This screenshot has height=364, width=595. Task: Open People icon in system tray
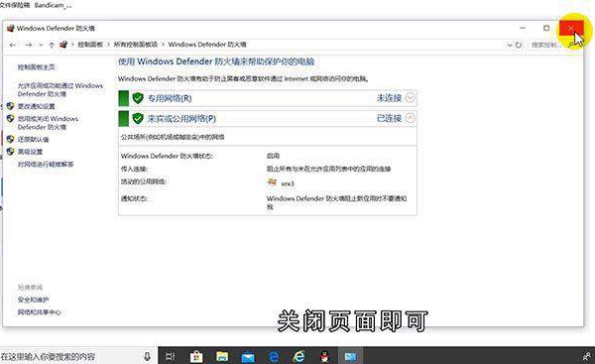click(x=587, y=356)
